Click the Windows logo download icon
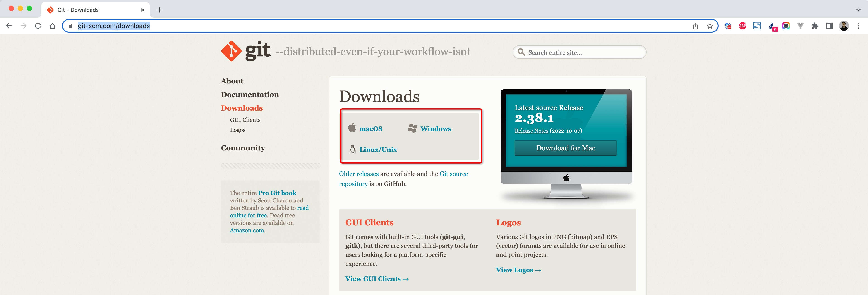 [x=412, y=128]
